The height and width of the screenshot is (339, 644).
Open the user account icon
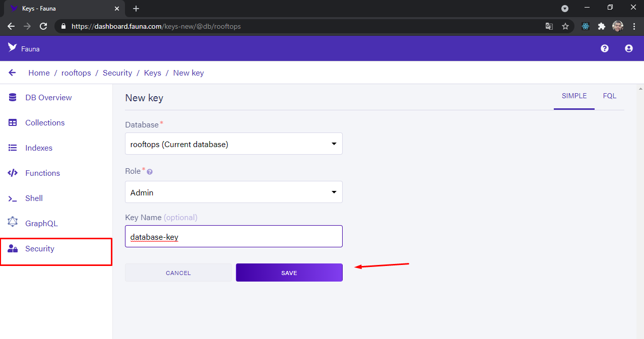click(629, 48)
